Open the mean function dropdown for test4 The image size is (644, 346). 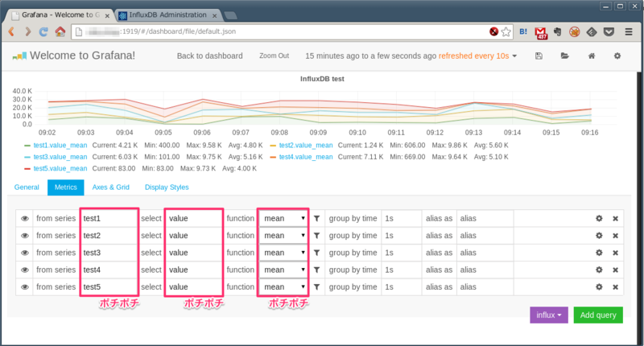(283, 270)
